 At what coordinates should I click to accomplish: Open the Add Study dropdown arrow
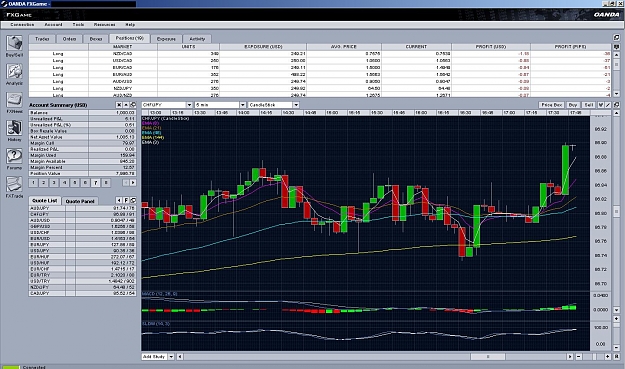(171, 357)
